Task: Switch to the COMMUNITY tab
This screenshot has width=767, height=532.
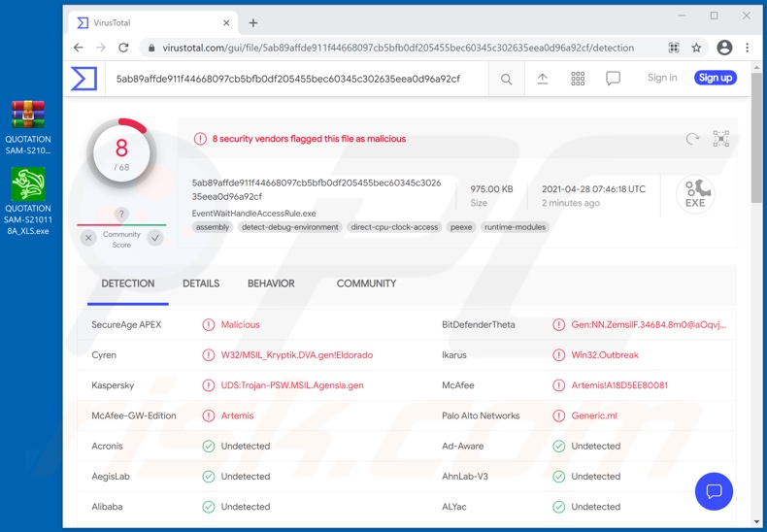Action: (x=366, y=283)
